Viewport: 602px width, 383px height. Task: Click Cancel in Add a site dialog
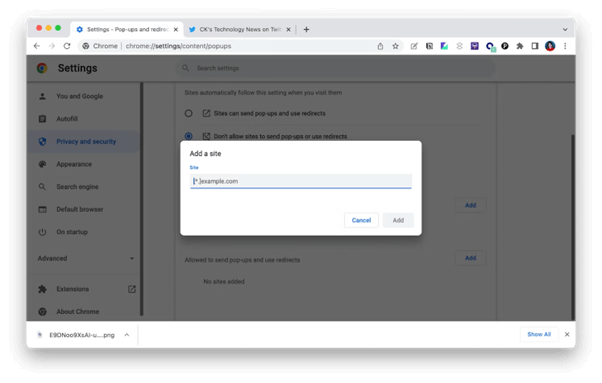click(x=361, y=220)
